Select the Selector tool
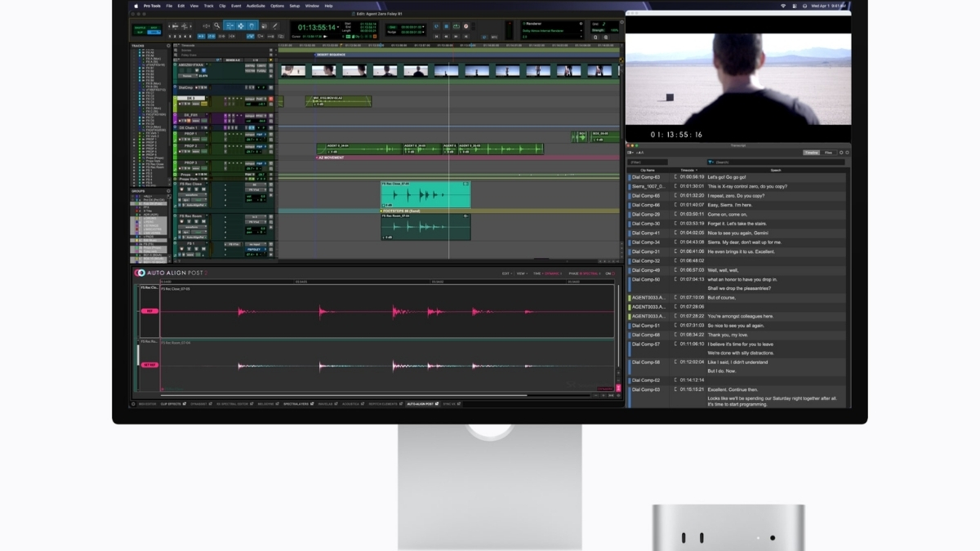The height and width of the screenshot is (551, 980). coord(241,25)
